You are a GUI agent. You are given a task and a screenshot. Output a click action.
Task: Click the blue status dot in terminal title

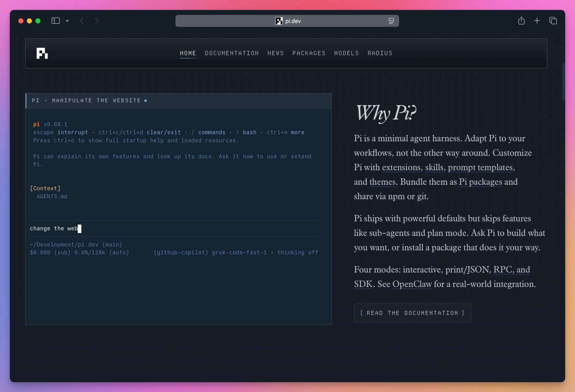145,101
